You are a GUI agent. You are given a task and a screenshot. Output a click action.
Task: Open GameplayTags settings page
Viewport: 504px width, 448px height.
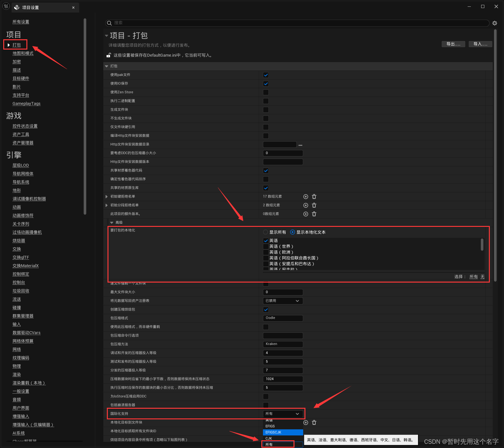click(x=26, y=104)
